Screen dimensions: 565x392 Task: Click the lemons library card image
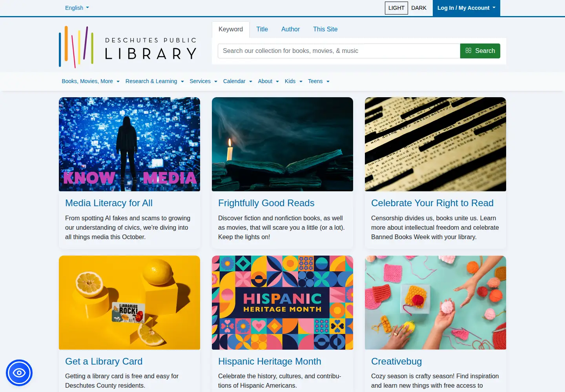[129, 303]
